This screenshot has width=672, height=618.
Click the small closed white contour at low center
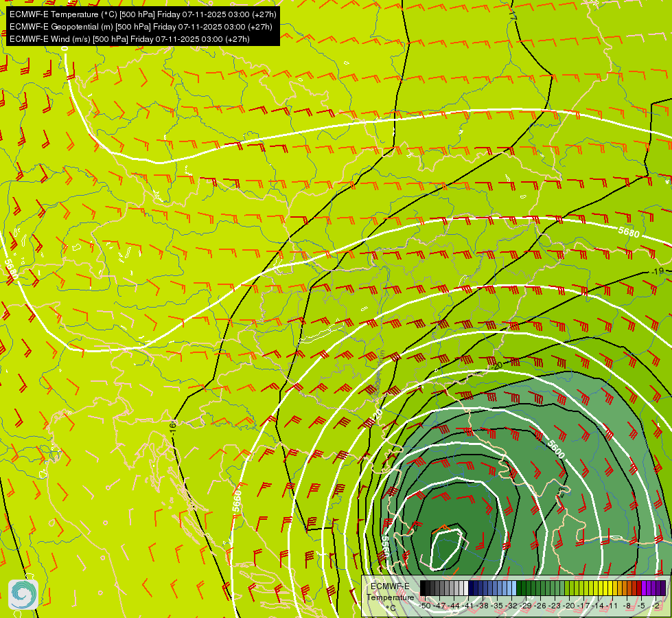447,549
